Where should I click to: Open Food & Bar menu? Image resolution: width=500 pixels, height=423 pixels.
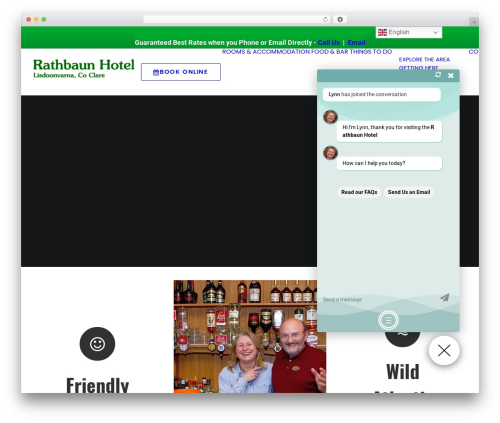(330, 52)
